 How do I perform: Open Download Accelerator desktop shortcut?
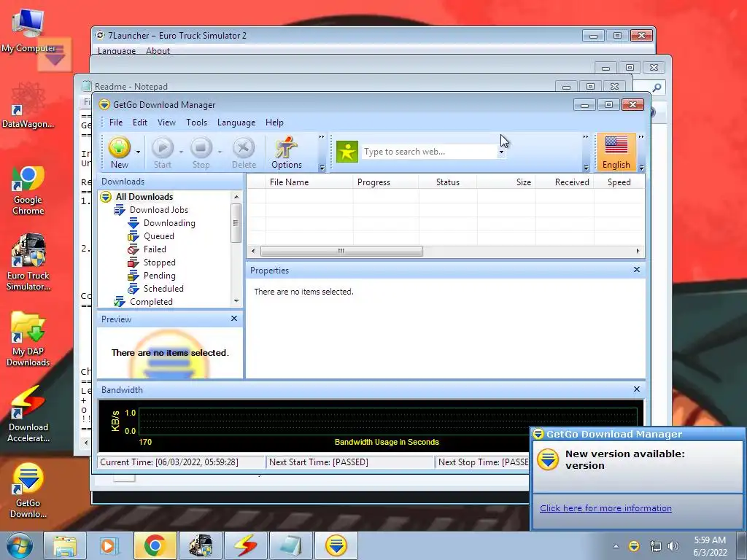28,414
